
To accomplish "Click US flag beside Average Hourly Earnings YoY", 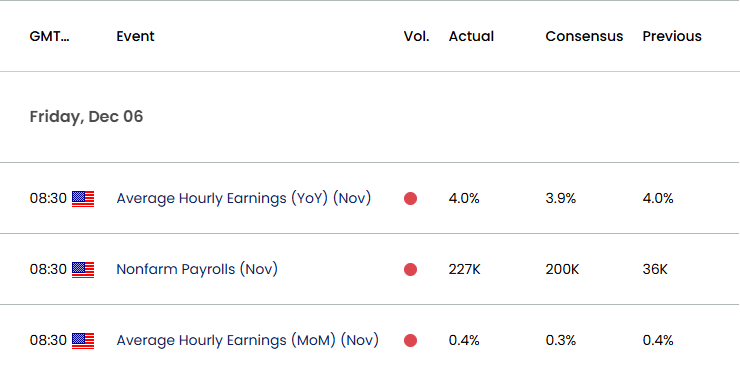I will point(83,199).
